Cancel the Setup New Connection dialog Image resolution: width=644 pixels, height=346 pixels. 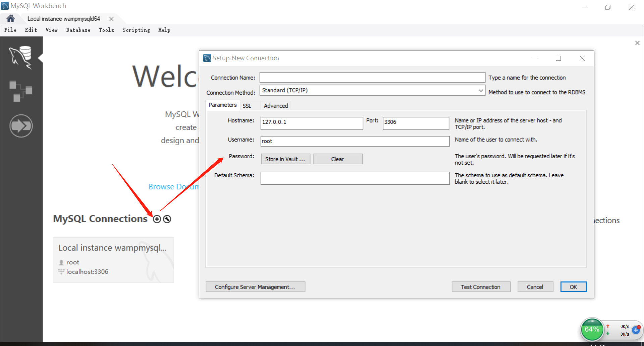pyautogui.click(x=535, y=287)
